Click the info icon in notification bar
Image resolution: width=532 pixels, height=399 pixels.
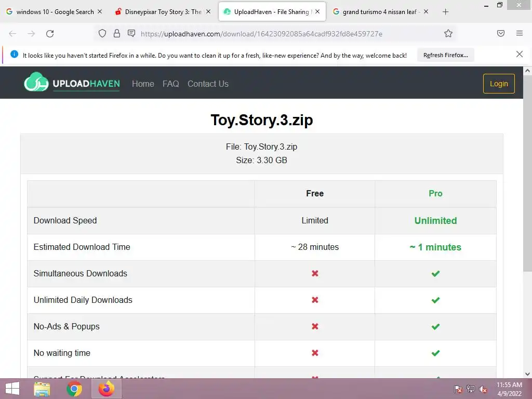click(x=14, y=54)
